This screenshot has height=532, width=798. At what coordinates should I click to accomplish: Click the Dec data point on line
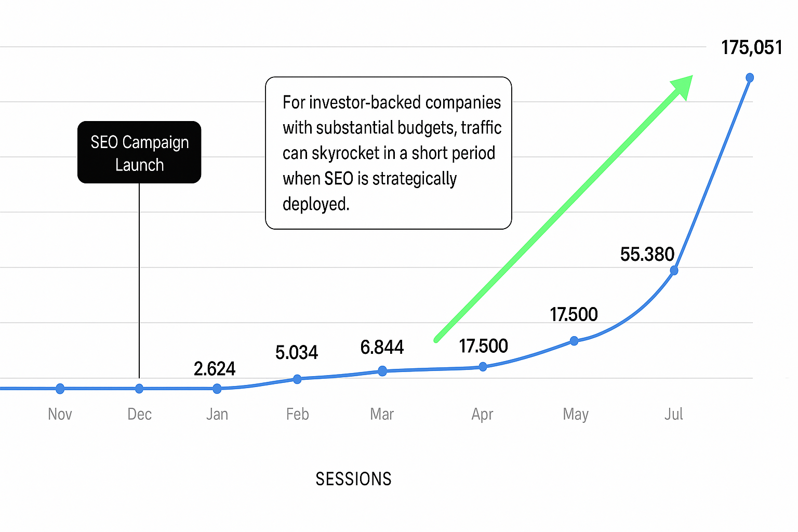pyautogui.click(x=139, y=389)
